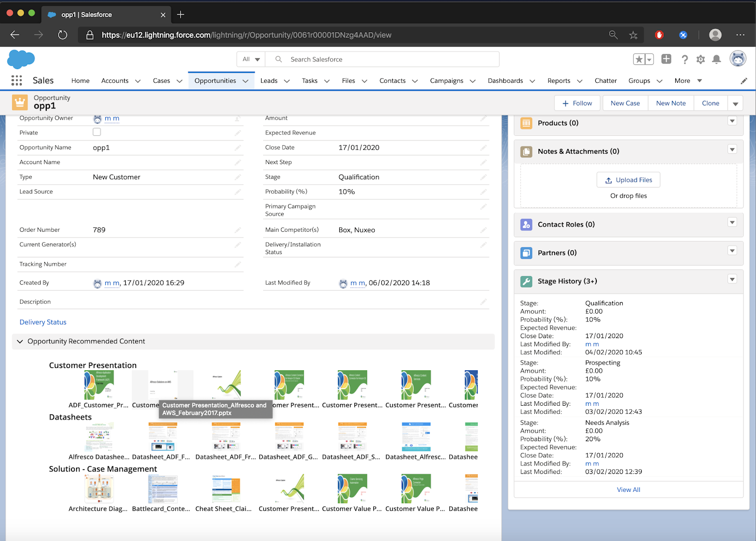Collapse the Opportunity Recommended Content section

point(19,341)
